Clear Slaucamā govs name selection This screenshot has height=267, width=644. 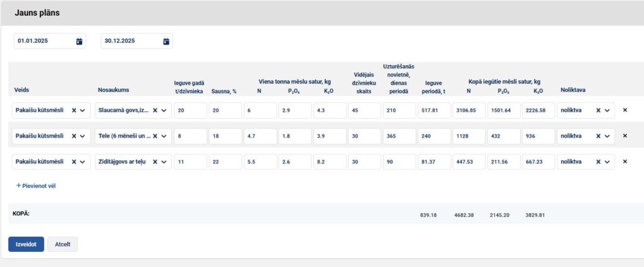(155, 110)
